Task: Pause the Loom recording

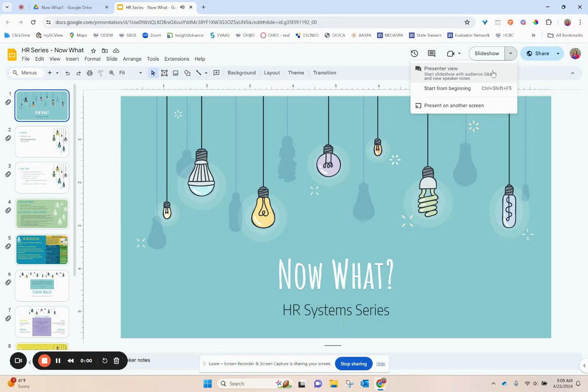Action: [x=58, y=361]
